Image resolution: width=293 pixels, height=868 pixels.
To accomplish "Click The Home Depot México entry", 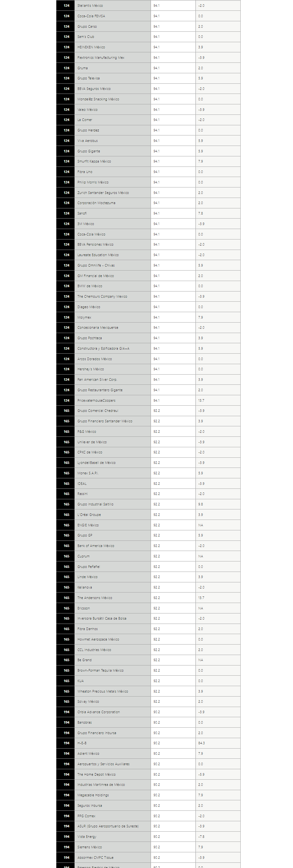I will [x=96, y=774].
